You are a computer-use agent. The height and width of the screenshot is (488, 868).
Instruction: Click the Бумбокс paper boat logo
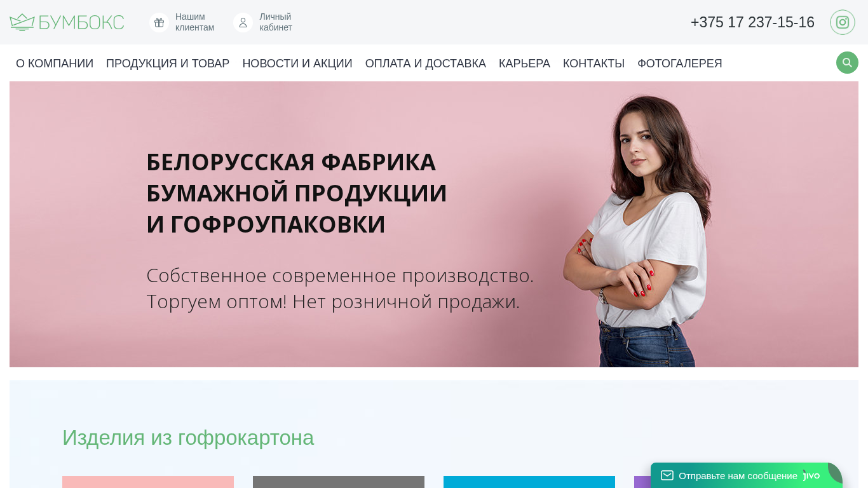point(22,22)
